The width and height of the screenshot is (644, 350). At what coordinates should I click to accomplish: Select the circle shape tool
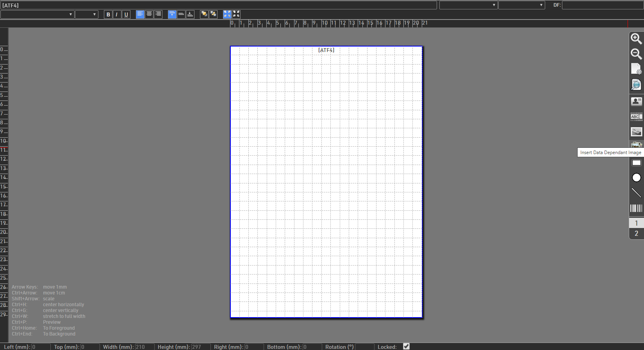coord(636,178)
